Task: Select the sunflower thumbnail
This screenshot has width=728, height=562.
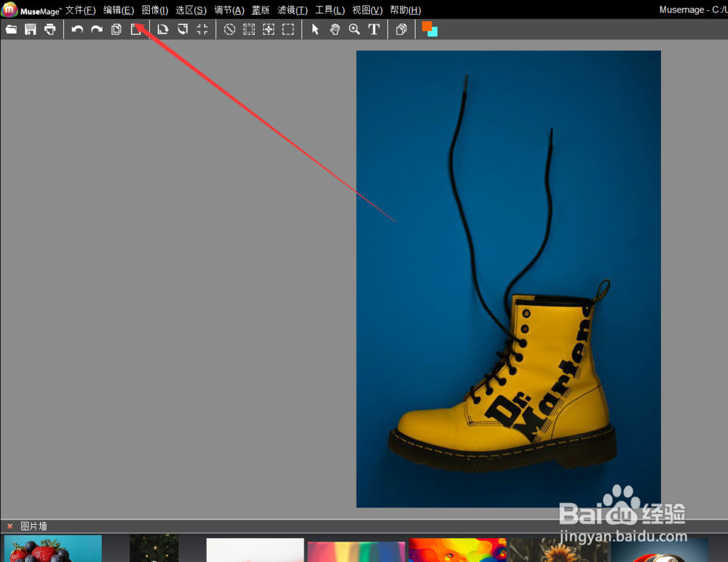Action: tap(558, 550)
